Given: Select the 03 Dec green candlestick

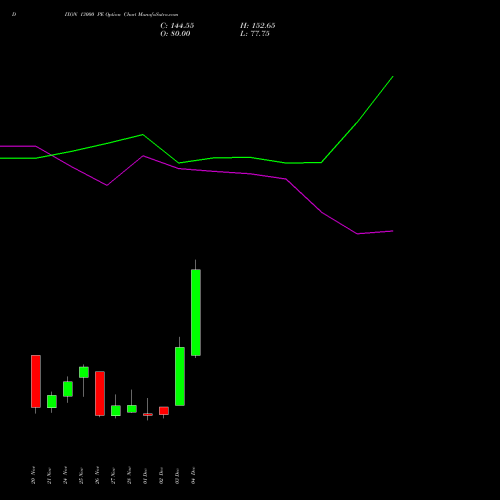Looking at the screenshot, I should [180, 376].
